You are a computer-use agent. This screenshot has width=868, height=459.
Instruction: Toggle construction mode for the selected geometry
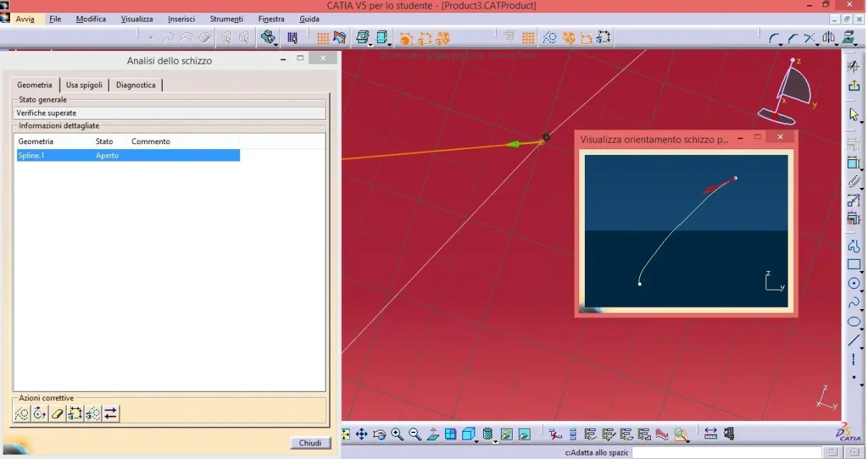click(22, 413)
